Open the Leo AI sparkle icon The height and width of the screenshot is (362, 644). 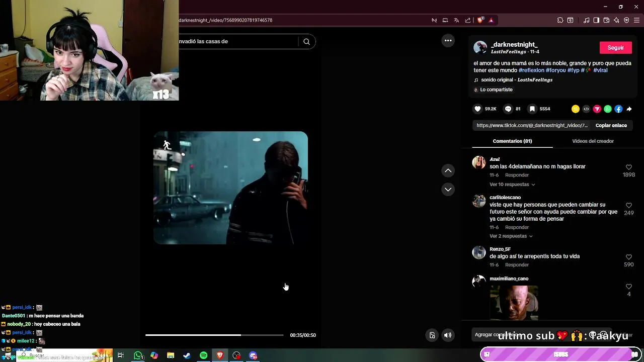[x=616, y=21]
